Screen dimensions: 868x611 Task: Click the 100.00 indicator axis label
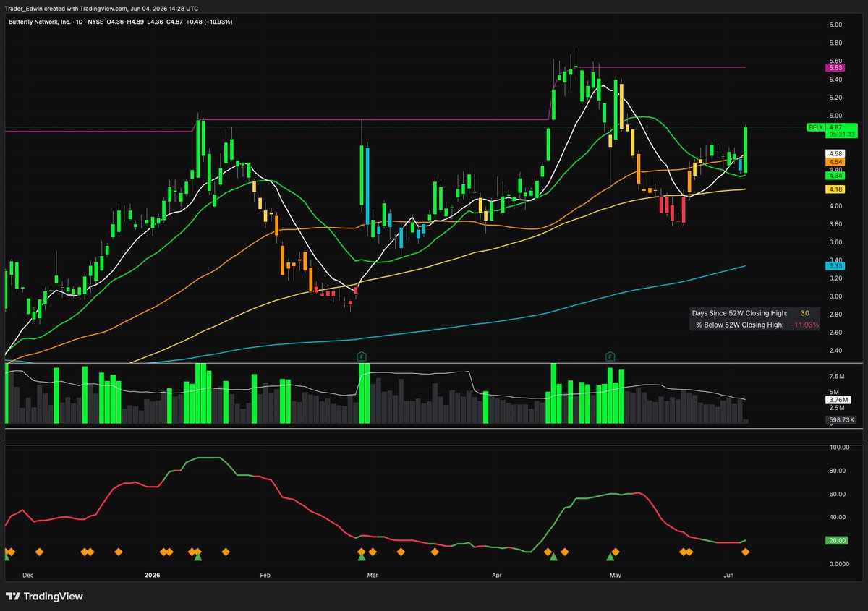tap(838, 448)
